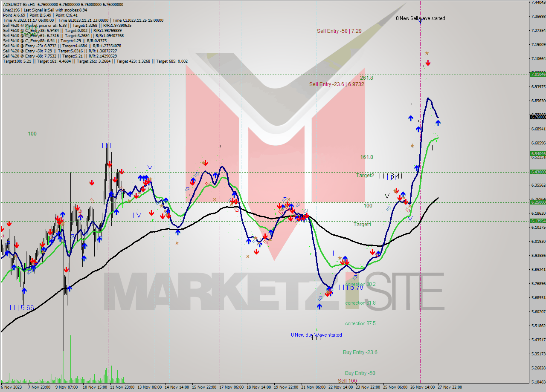Click the green 6.25000 price level tag
This screenshot has height=392, width=546.
[538, 202]
